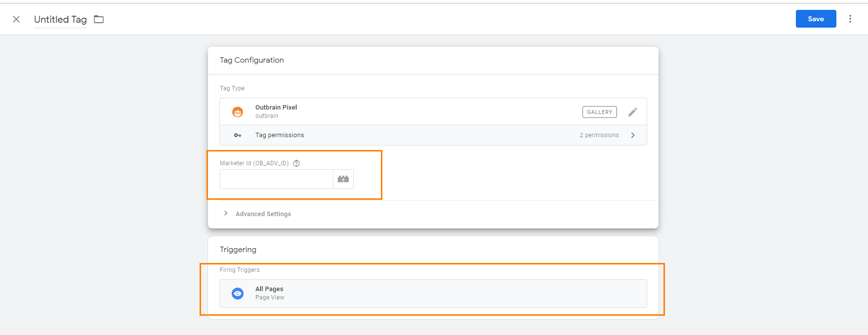Screen dimensions: 868x335
Task: Click the blue eye Page View icon
Action: click(238, 294)
